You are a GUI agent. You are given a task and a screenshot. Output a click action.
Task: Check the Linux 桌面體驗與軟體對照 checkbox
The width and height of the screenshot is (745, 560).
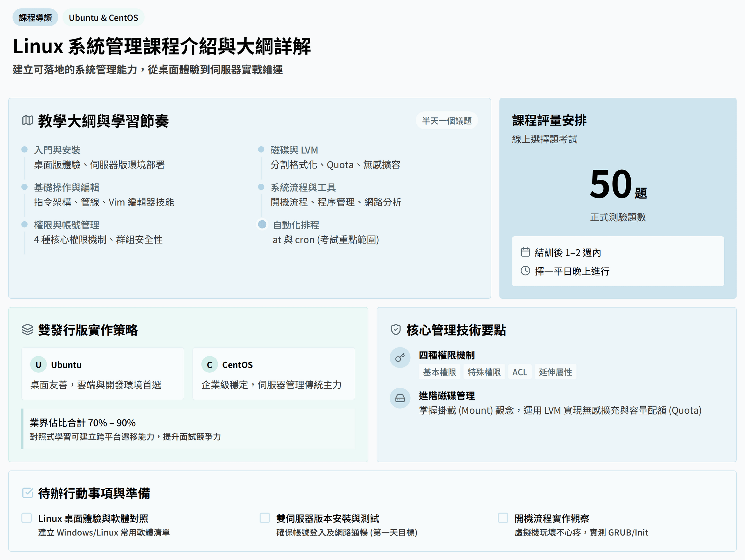click(26, 518)
